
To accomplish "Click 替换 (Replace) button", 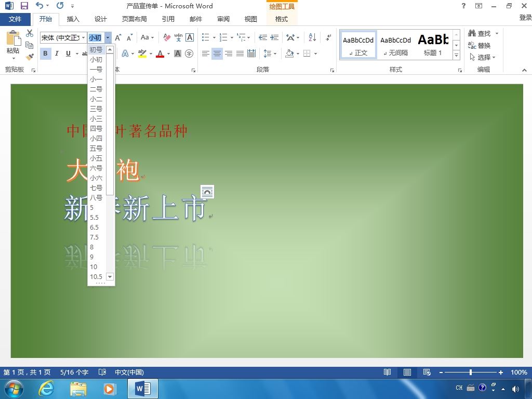I will coord(480,45).
